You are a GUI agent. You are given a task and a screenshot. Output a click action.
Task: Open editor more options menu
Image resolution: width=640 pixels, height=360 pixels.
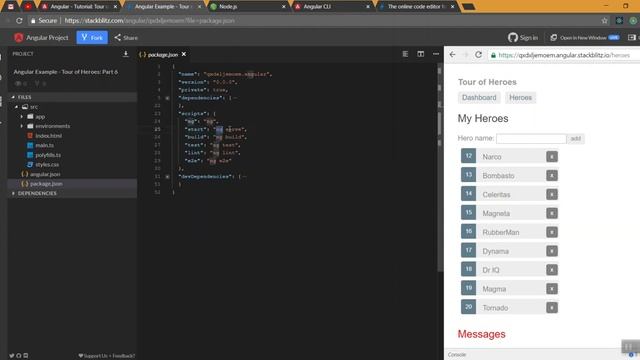[x=436, y=54]
